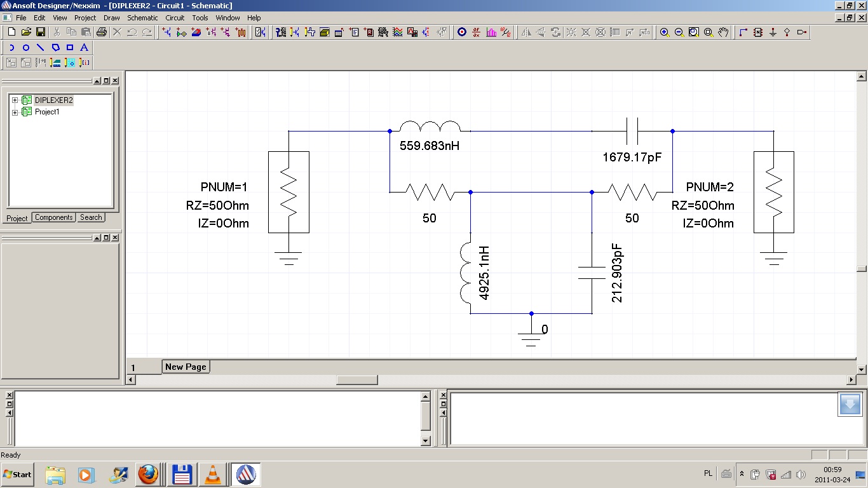The image size is (868, 488).
Task: Click the Zoom Out magnifier icon
Action: (679, 32)
